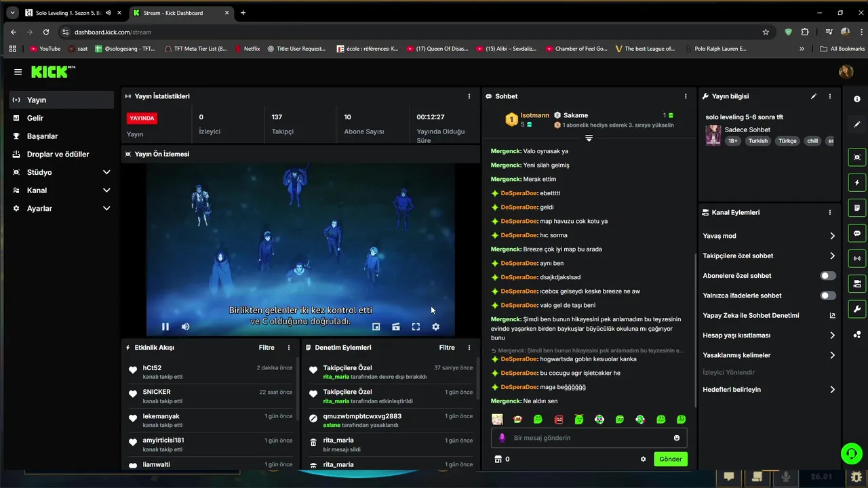Enter picture-in-picture in preview player
Screen dimensions: 868x488
coord(376,327)
